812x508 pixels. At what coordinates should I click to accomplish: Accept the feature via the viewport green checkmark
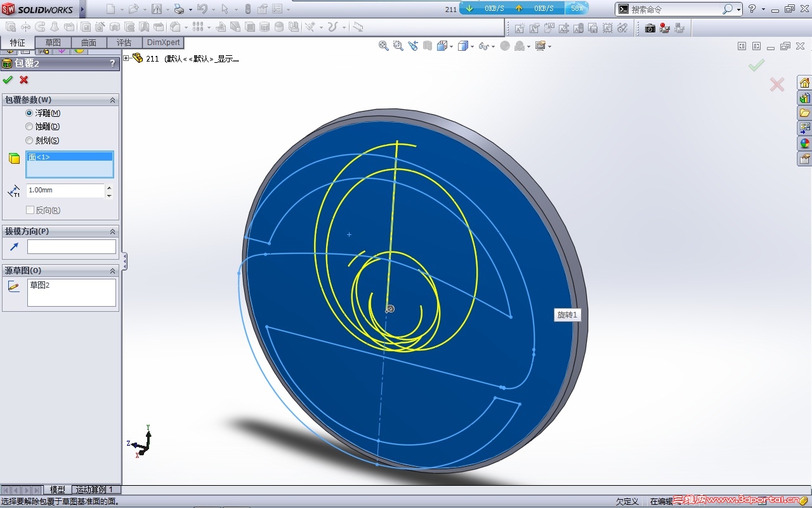(756, 65)
